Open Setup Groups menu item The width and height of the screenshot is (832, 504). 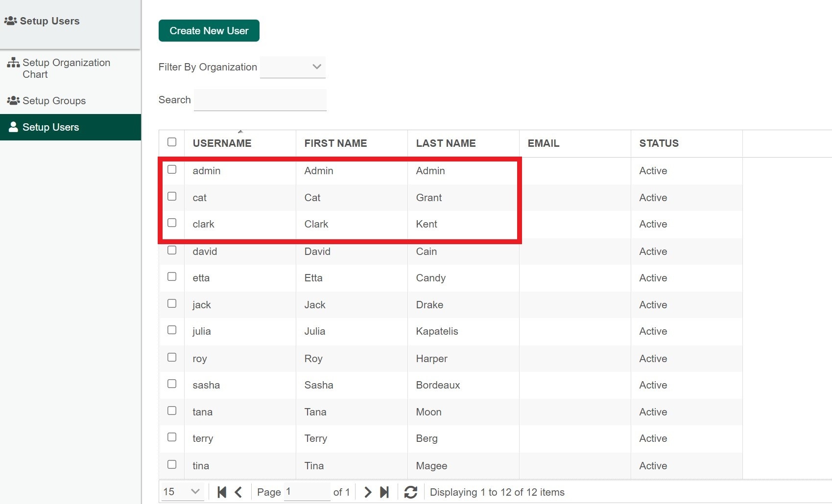point(54,101)
